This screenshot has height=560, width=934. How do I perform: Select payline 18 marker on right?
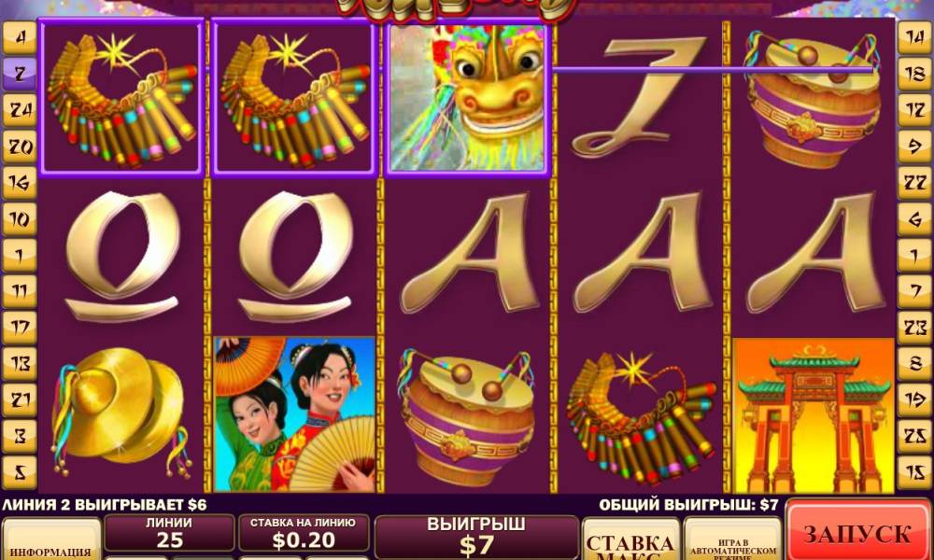click(x=914, y=75)
